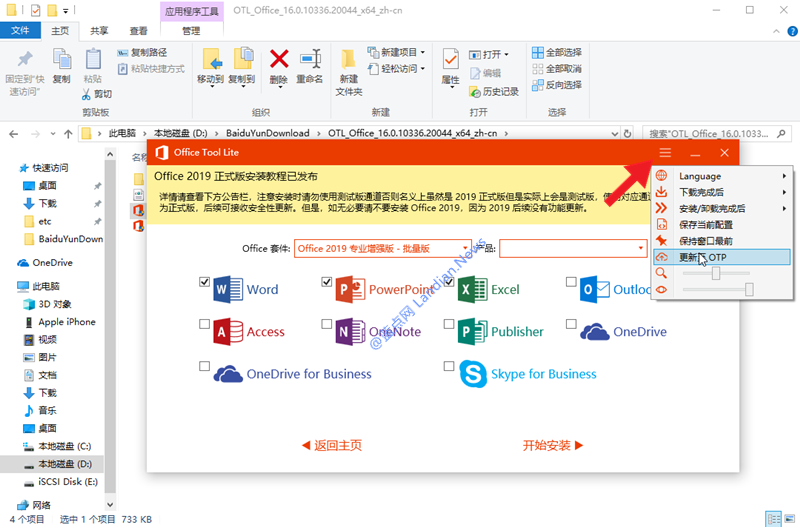
Task: Expand the Language submenu arrow
Action: tap(784, 176)
